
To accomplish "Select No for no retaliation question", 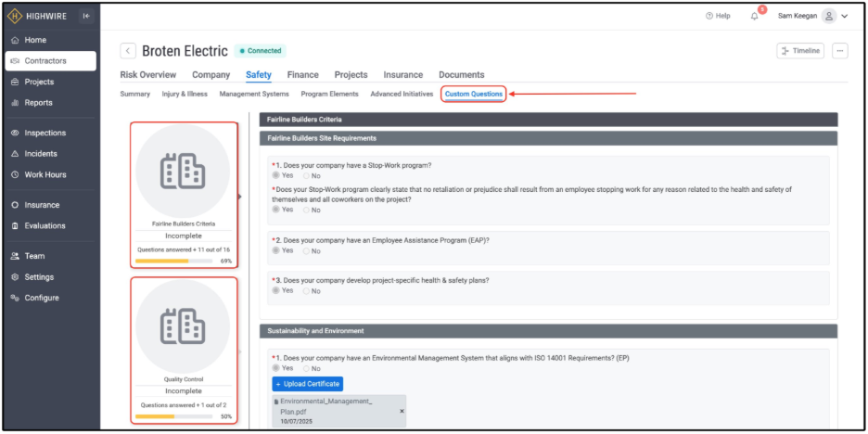I will coord(306,211).
